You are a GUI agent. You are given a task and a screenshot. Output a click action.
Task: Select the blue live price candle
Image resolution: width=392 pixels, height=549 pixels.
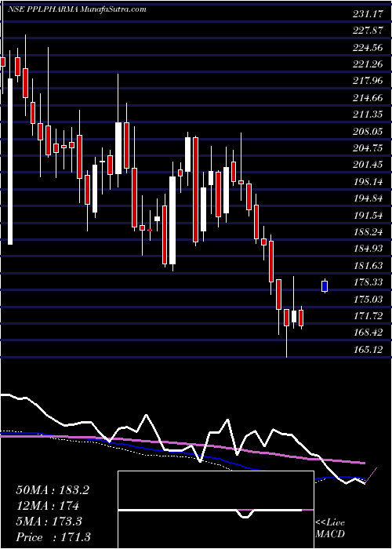point(325,285)
